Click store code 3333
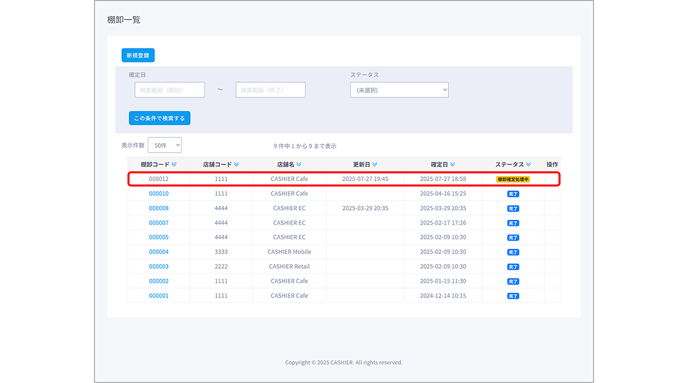Viewport: 688px width, 383px height. point(221,252)
